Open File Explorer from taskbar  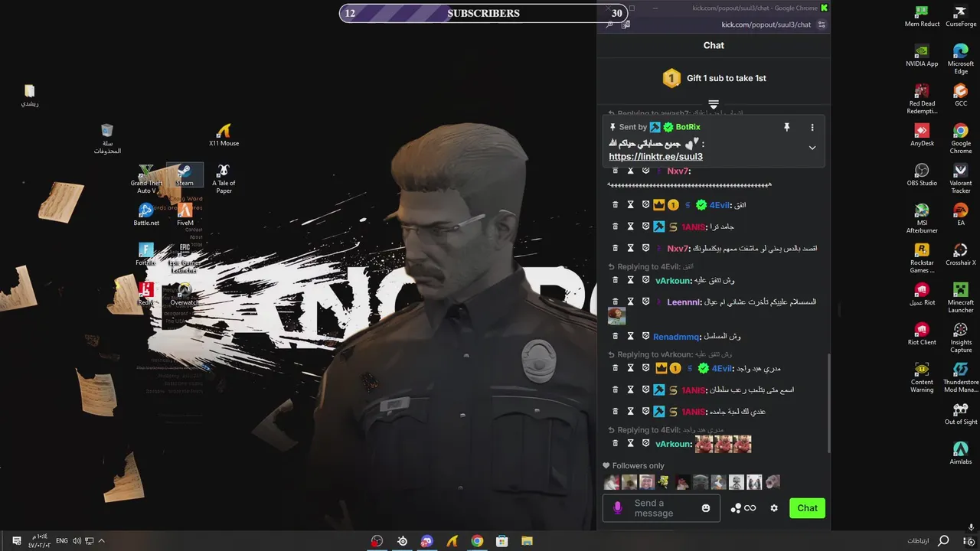tap(527, 541)
